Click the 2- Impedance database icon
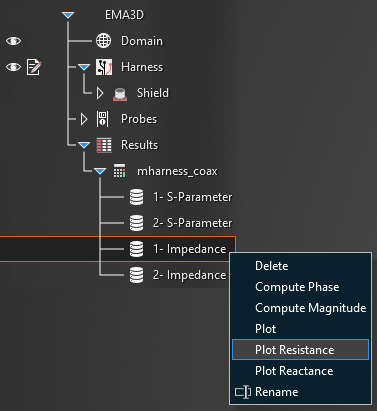The height and width of the screenshot is (411, 377). pyautogui.click(x=136, y=275)
